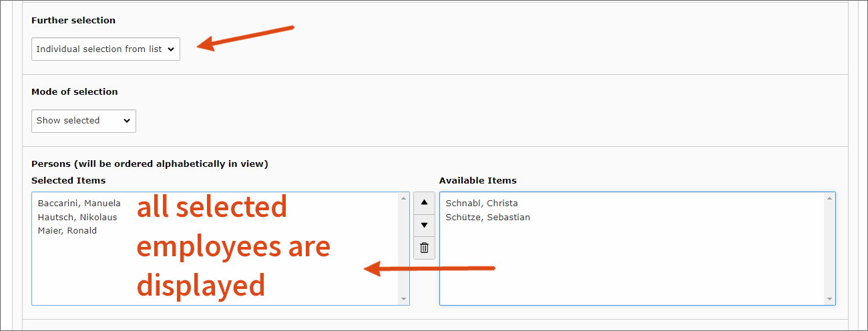Open the Mode of selection dropdown

[83, 121]
